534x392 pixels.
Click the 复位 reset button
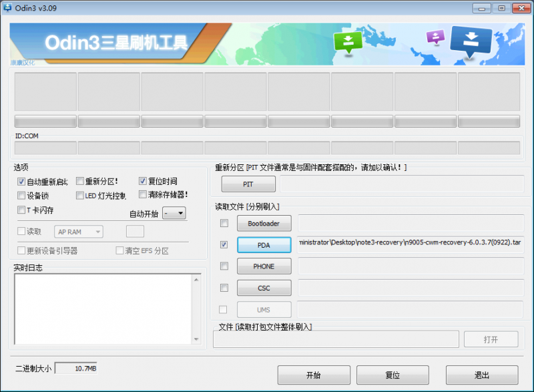click(392, 375)
